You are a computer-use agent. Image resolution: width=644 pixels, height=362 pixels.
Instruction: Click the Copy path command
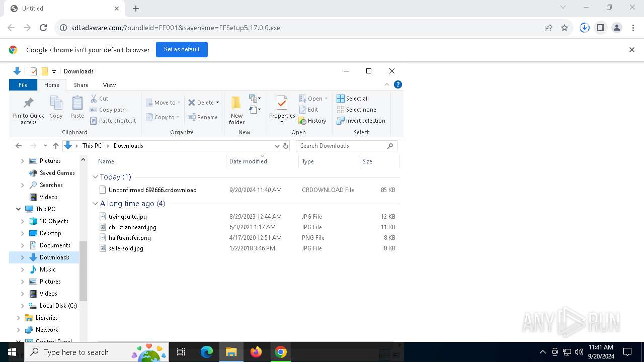pyautogui.click(x=108, y=110)
